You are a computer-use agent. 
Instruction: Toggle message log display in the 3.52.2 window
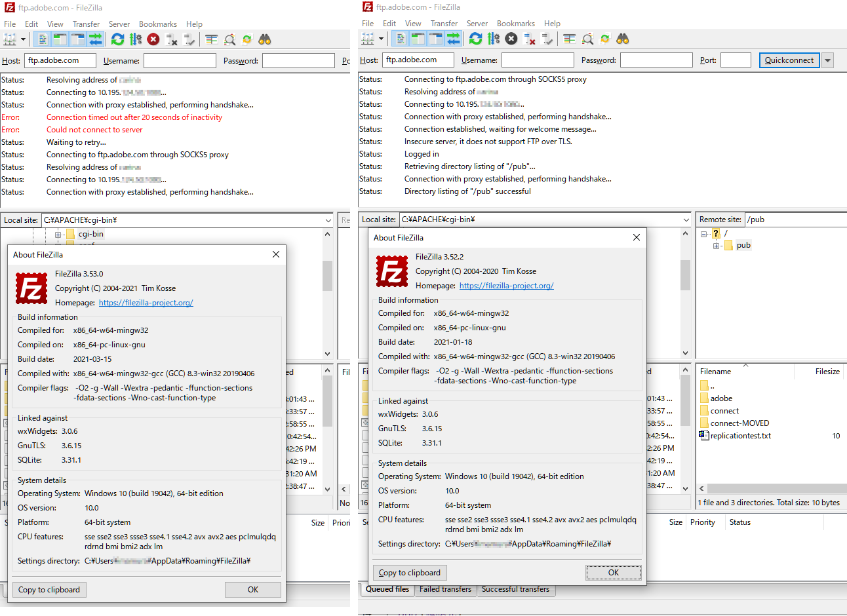pyautogui.click(x=400, y=39)
